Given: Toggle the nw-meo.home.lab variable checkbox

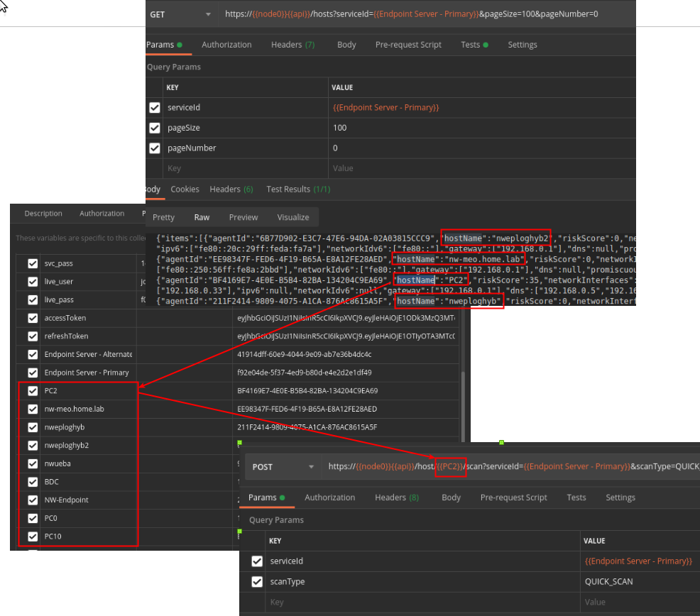Looking at the screenshot, I should pos(33,409).
